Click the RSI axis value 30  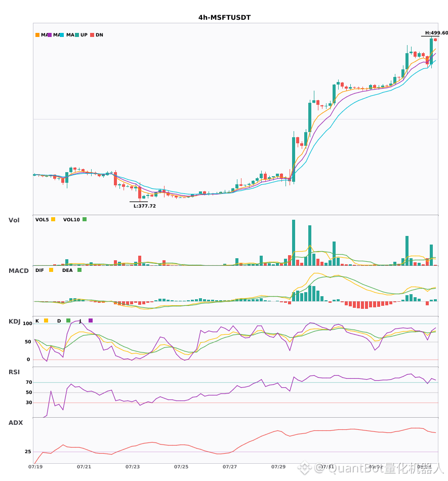click(29, 403)
